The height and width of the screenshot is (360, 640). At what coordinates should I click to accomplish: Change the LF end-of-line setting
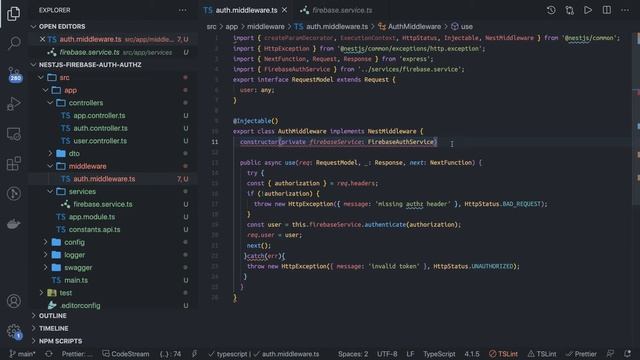tap(410, 354)
